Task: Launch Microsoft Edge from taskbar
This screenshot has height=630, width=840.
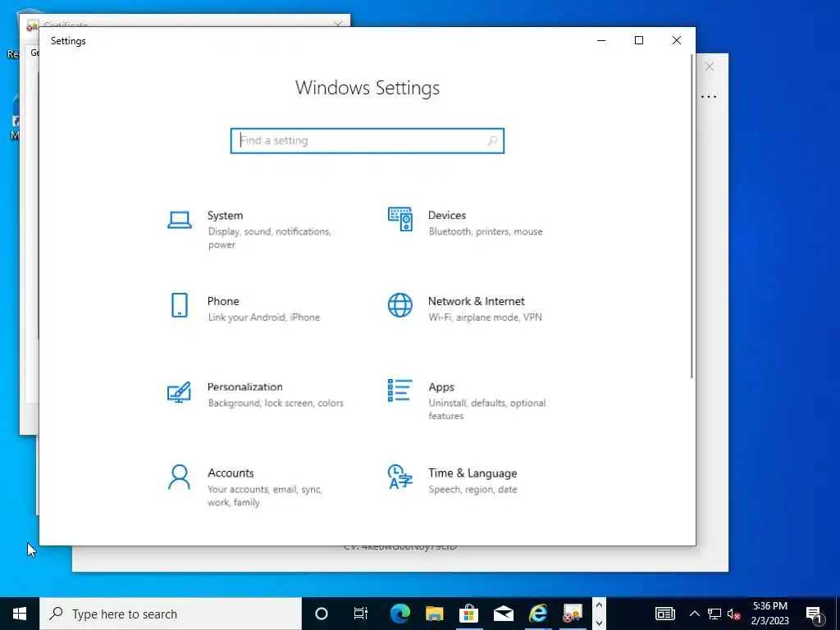Action: pyautogui.click(x=399, y=614)
